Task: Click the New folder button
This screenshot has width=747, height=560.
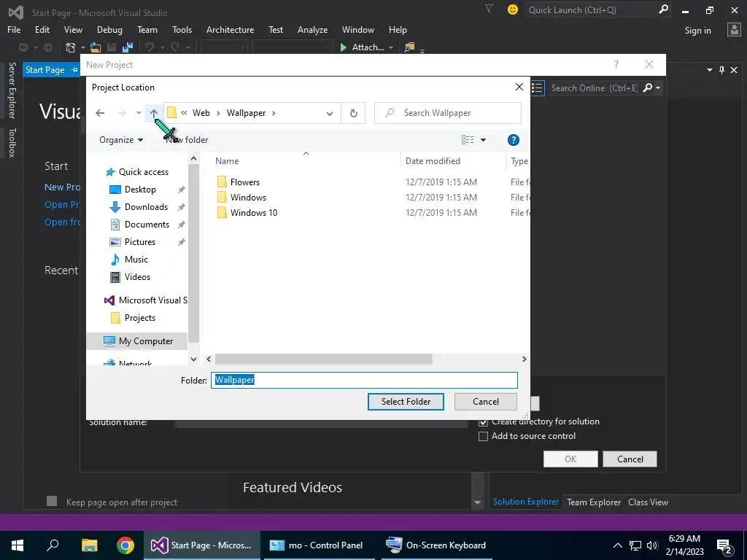Action: [186, 140]
